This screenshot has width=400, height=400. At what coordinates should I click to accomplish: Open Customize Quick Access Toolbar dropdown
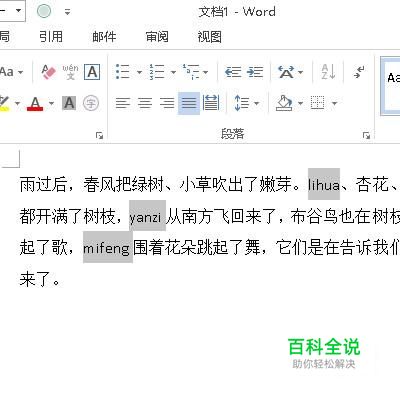67,12
